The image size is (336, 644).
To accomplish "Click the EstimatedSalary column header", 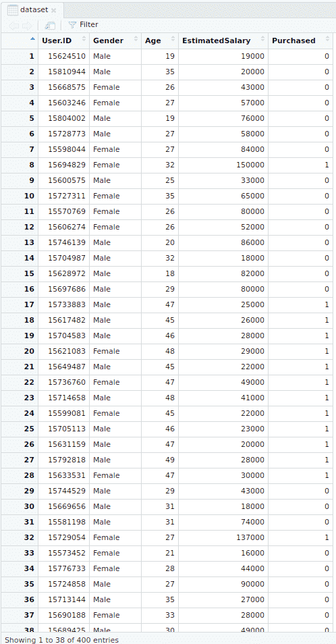I will pyautogui.click(x=223, y=41).
